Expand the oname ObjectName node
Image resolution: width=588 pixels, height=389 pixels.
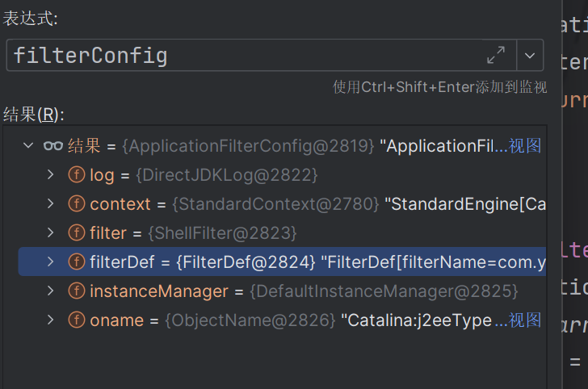click(50, 320)
